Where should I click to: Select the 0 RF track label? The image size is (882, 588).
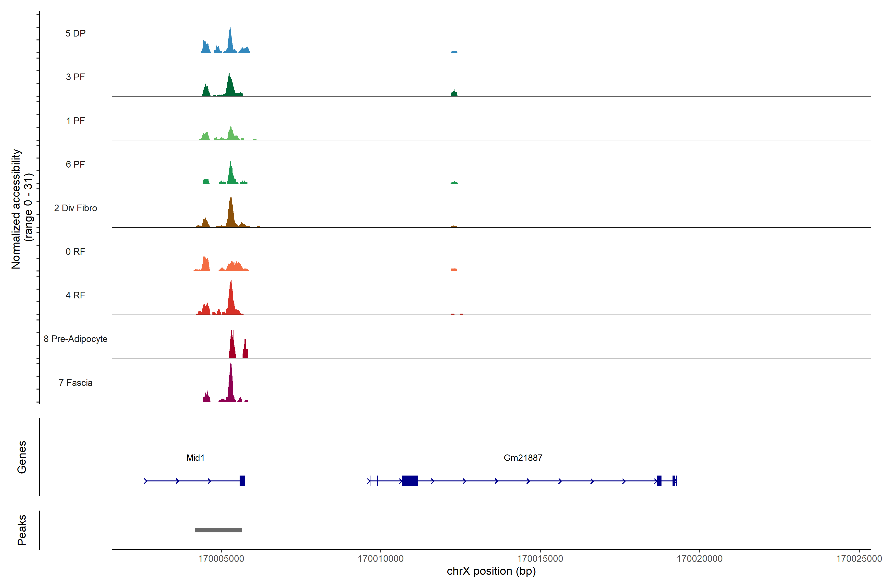[x=75, y=252]
